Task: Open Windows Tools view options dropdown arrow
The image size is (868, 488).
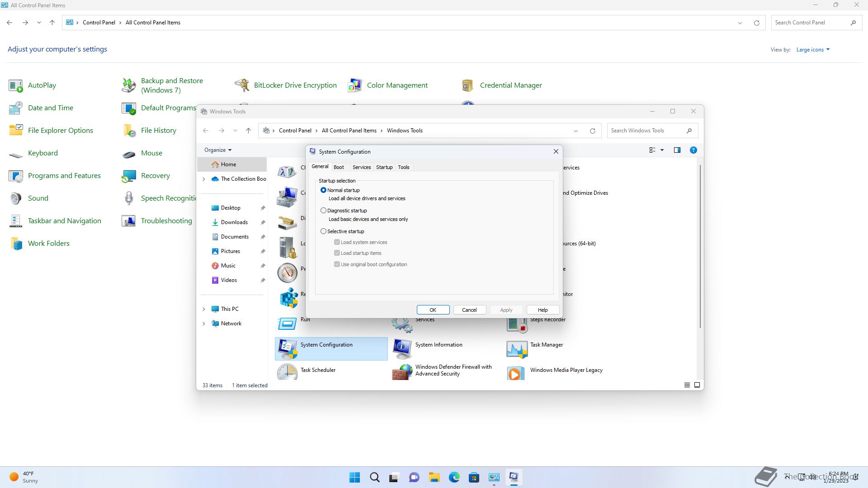Action: click(662, 150)
